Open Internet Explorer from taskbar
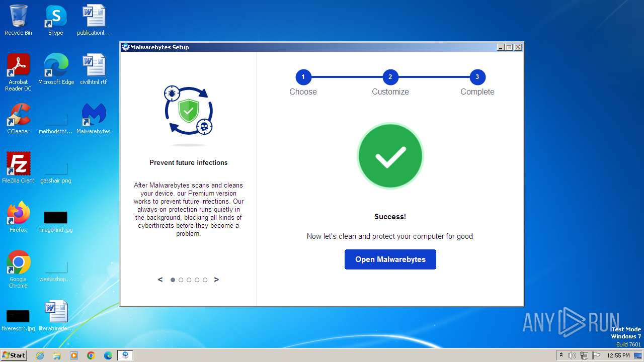 coord(40,355)
